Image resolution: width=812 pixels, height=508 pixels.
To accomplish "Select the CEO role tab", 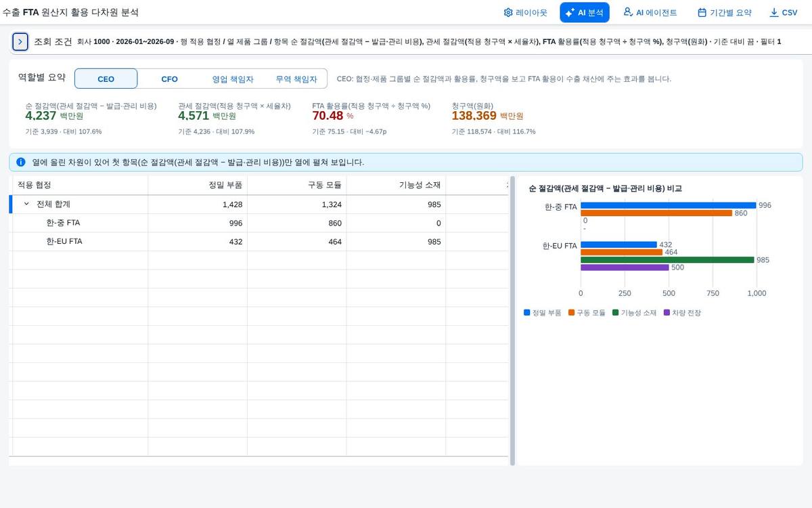I will pos(106,79).
